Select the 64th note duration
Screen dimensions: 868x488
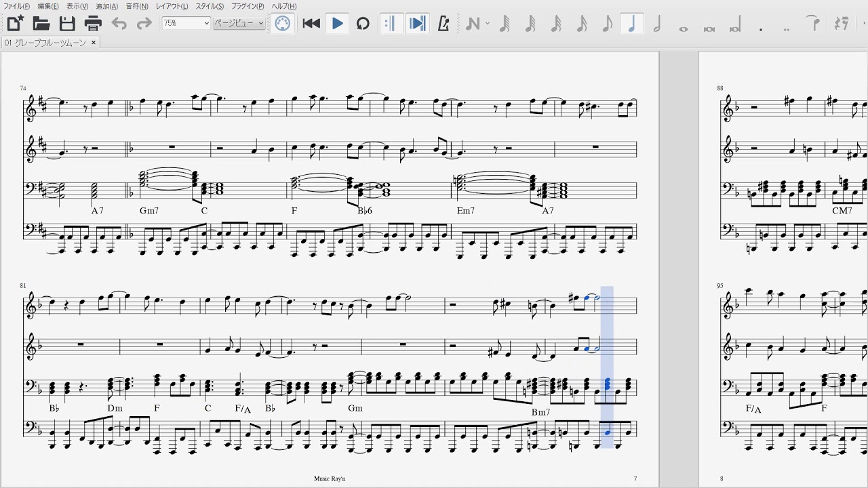(x=530, y=24)
